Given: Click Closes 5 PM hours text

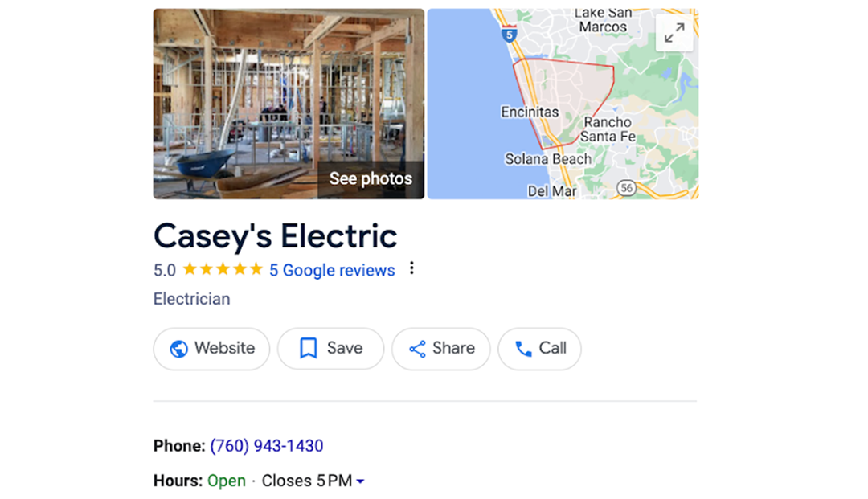Looking at the screenshot, I should [307, 481].
